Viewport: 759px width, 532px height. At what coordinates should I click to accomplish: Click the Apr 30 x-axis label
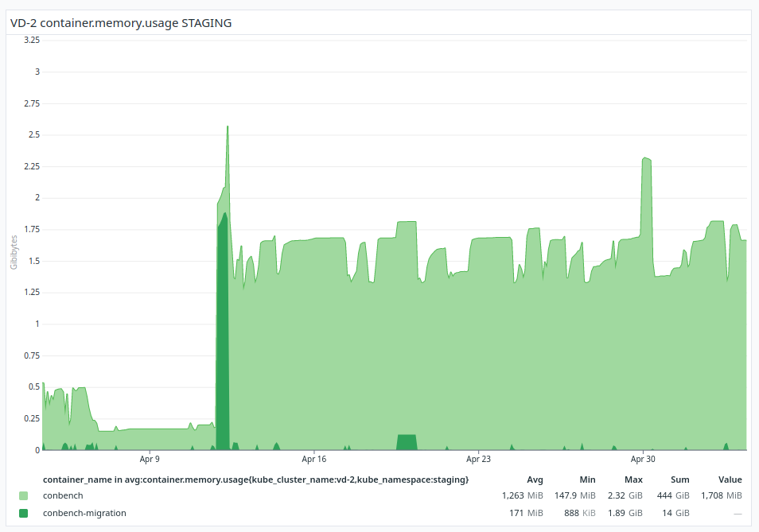pyautogui.click(x=643, y=459)
